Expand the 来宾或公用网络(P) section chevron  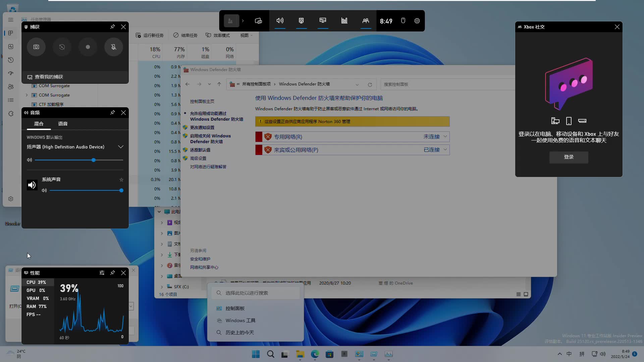tap(445, 150)
